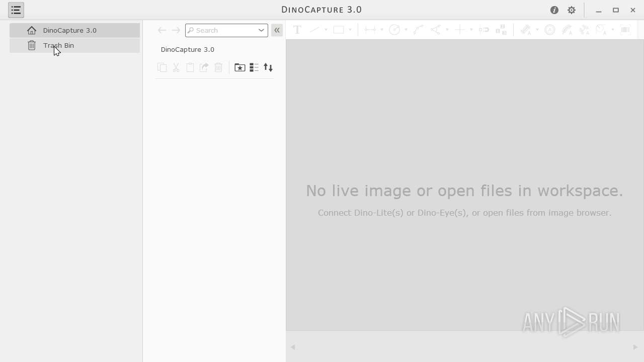Select the Text annotation tool
This screenshot has height=362, width=644.
297,30
